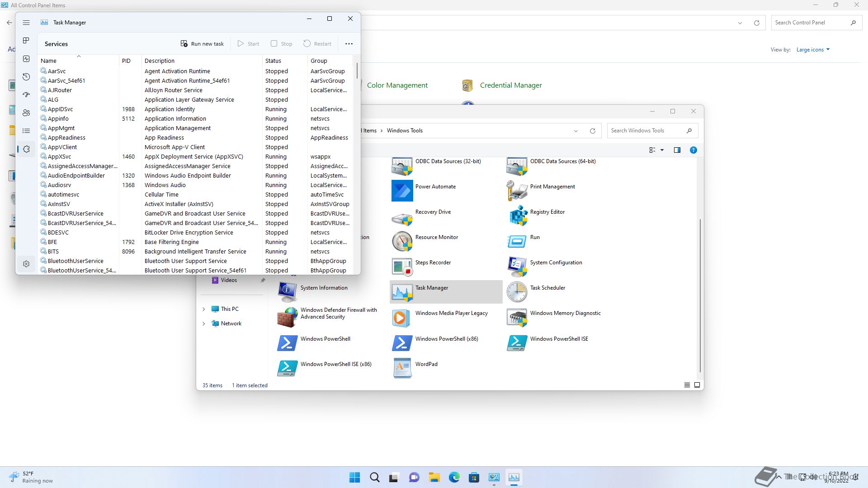Select the BITS service row
868x488 pixels.
point(195,252)
